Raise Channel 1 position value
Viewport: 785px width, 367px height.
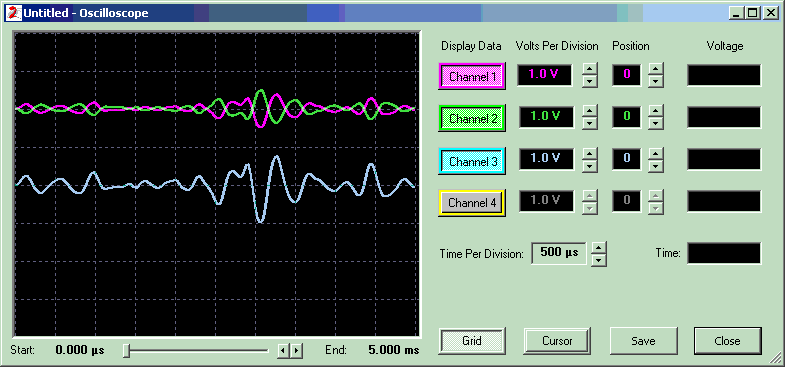(x=656, y=70)
